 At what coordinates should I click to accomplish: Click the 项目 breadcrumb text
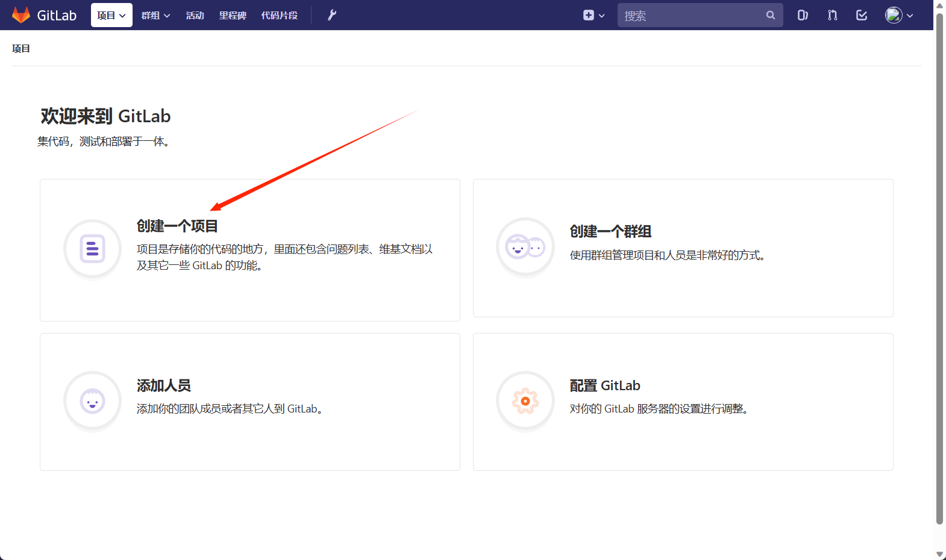[x=21, y=48]
